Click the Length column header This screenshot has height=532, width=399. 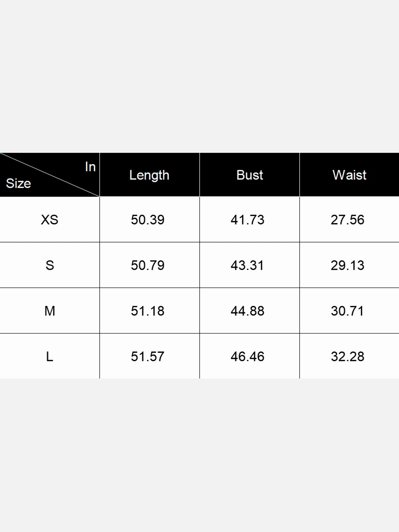coord(149,176)
